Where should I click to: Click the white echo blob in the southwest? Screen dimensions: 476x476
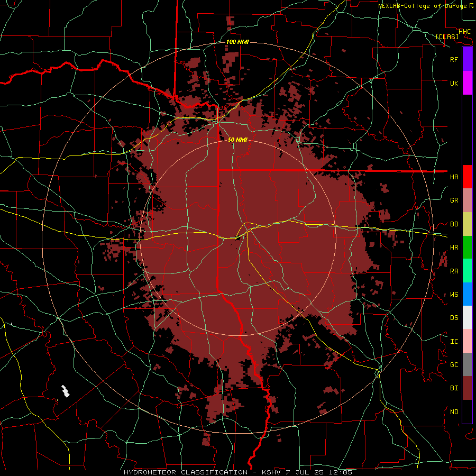65,391
